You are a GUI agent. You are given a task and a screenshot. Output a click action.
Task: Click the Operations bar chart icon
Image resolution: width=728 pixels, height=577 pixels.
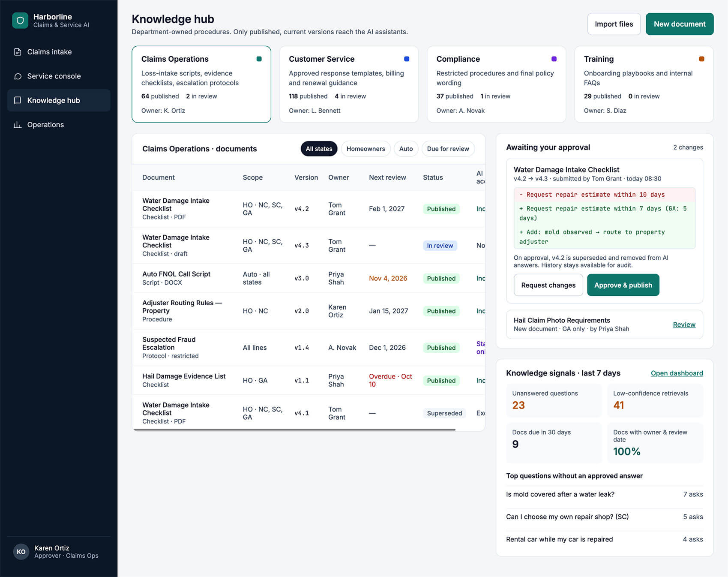coord(18,125)
